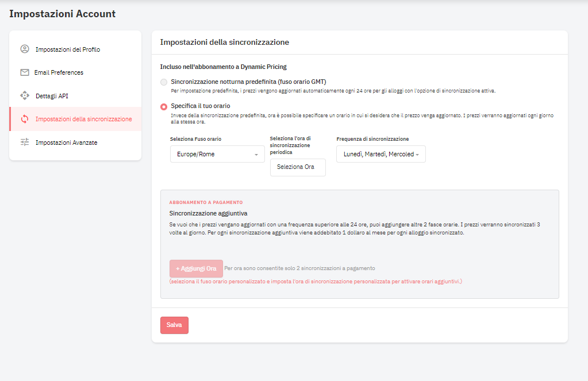The width and height of the screenshot is (588, 381).
Task: Save settings with the Salva button
Action: 174,325
